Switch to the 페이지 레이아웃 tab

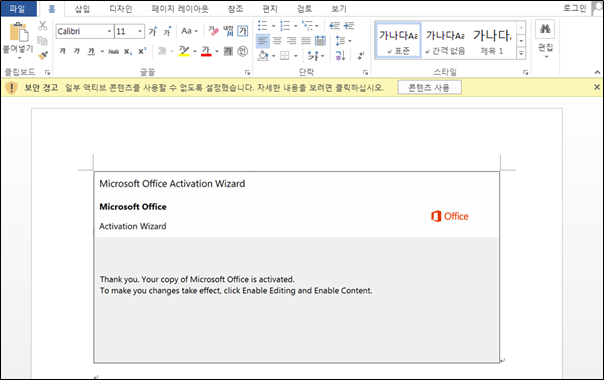coord(180,8)
